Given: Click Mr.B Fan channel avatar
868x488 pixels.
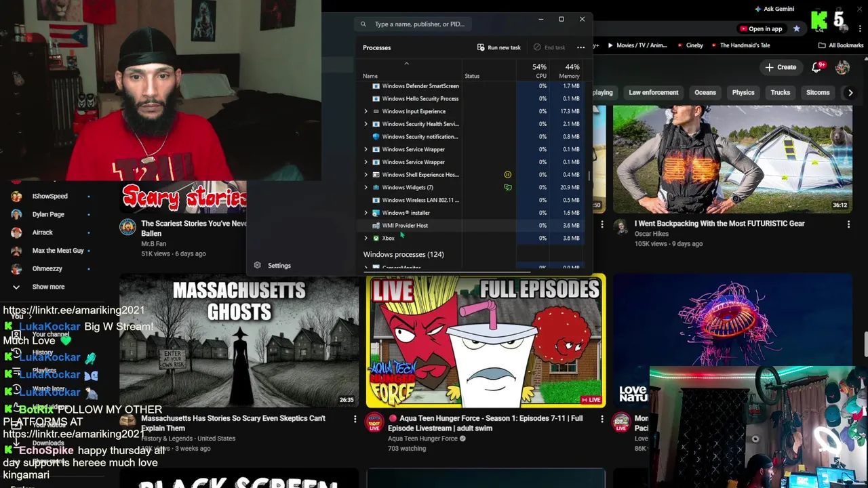Looking at the screenshot, I should point(127,226).
